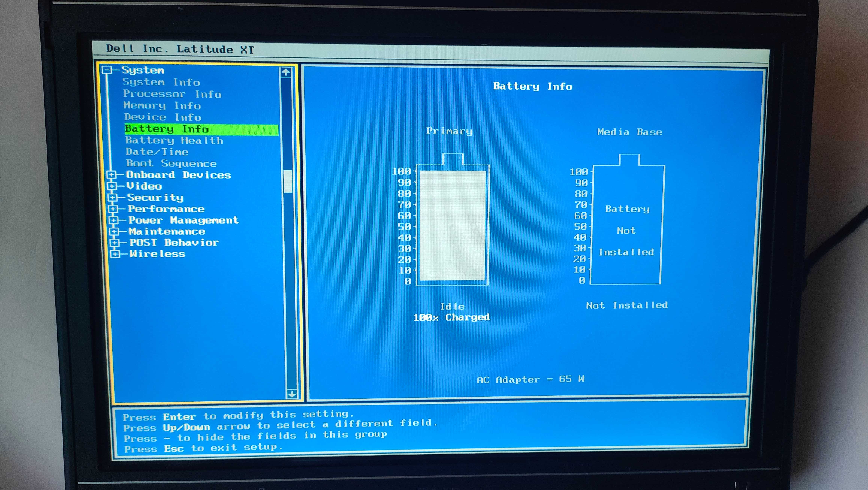The height and width of the screenshot is (490, 868).
Task: Click the Onboard Devices label
Action: (x=179, y=175)
